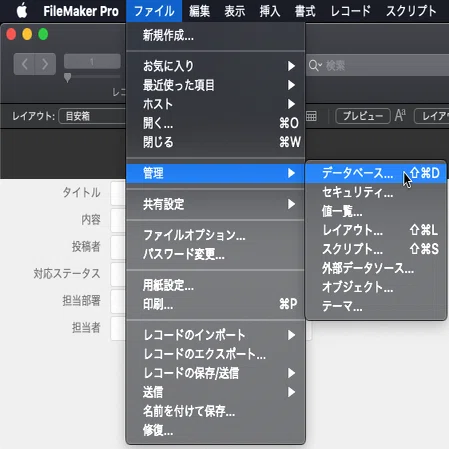449x449 pixels.
Task: Expand the 最近使った項目 submenu
Action: 216,85
